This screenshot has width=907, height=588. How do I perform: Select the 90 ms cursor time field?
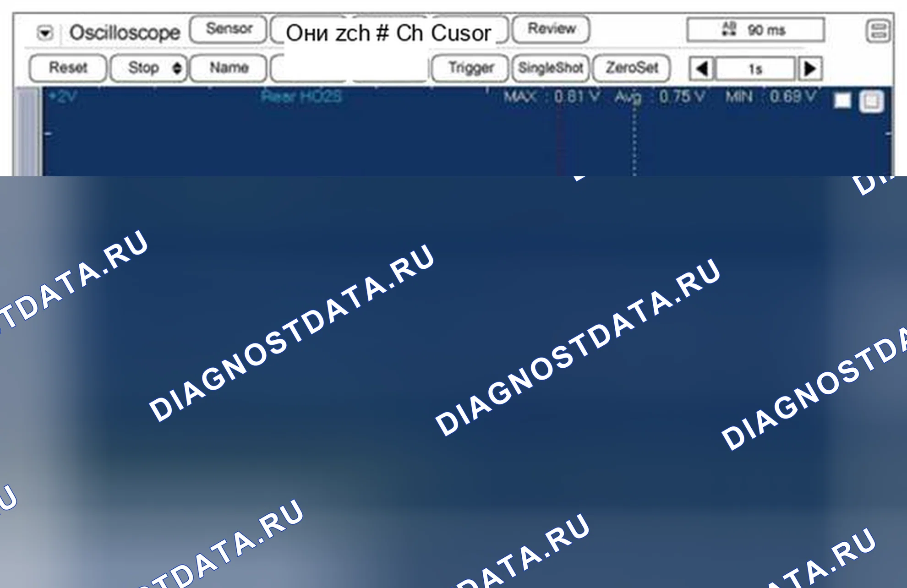[756, 30]
